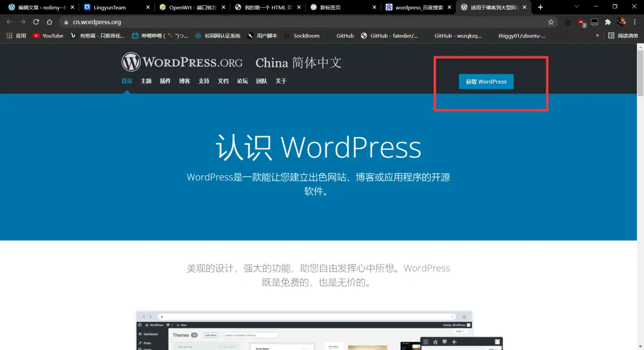Open the 校园网认证系统 bookmark
Viewport: 644px width, 350px height.
click(x=217, y=36)
